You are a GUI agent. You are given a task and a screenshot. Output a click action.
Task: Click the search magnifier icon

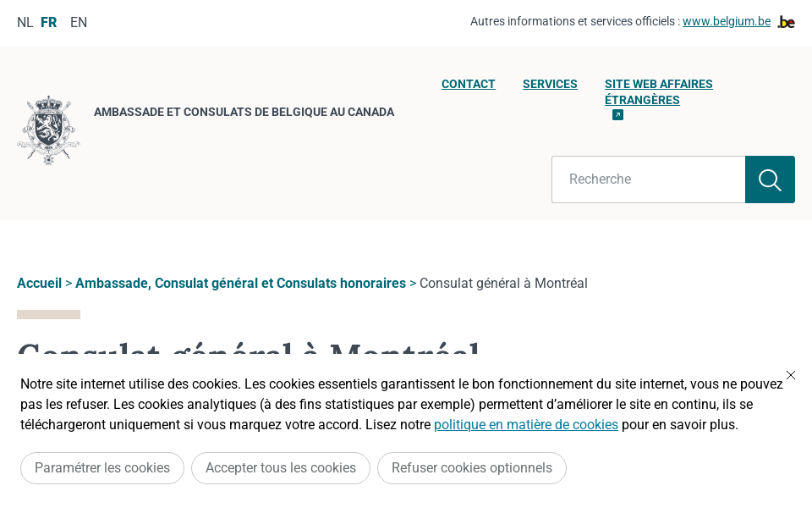770,179
